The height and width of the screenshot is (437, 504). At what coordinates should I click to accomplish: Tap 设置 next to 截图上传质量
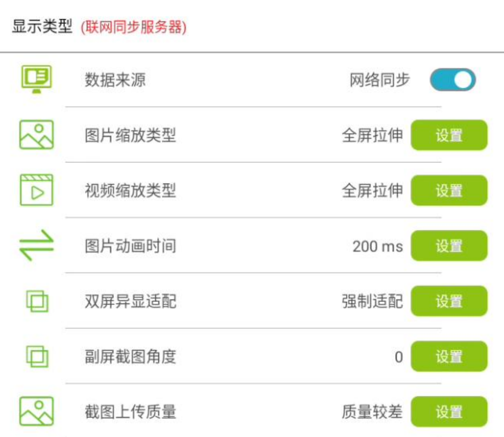tap(449, 411)
